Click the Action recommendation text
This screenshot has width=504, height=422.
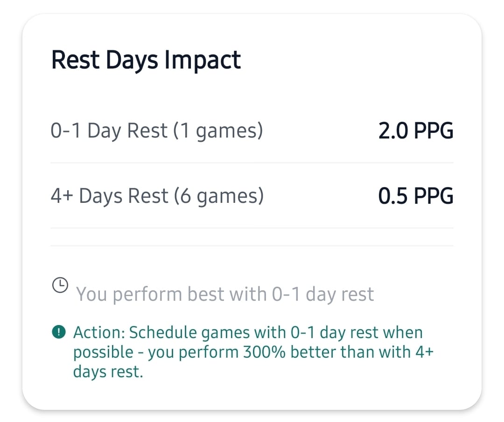[x=247, y=352]
